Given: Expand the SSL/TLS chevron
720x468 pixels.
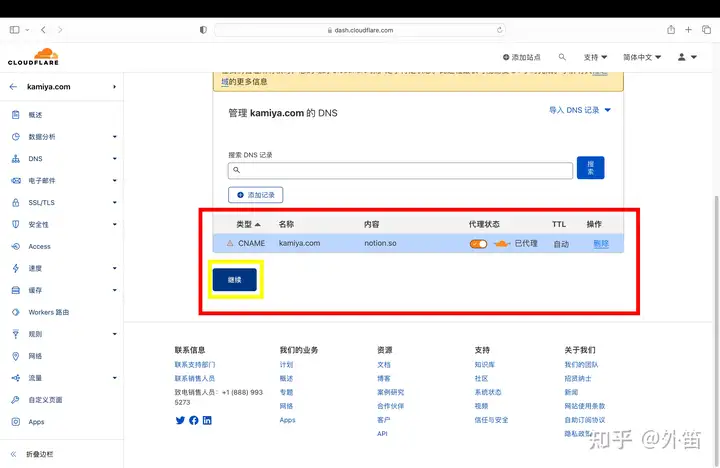Looking at the screenshot, I should [x=114, y=203].
